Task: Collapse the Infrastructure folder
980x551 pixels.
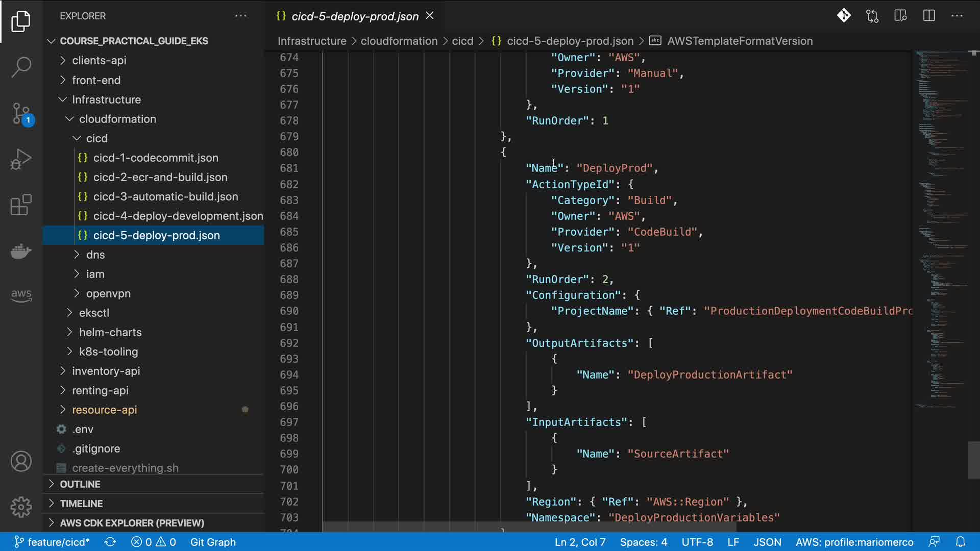Action: click(106, 99)
